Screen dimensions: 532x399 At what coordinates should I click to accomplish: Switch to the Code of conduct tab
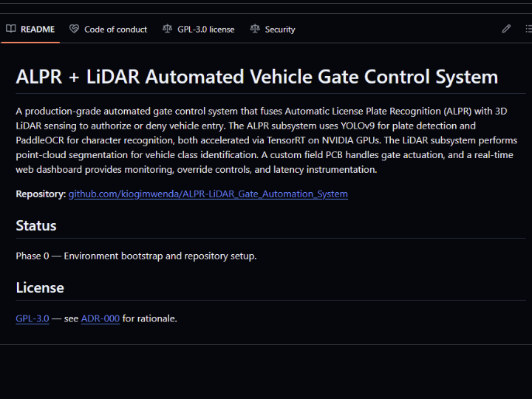[115, 30]
